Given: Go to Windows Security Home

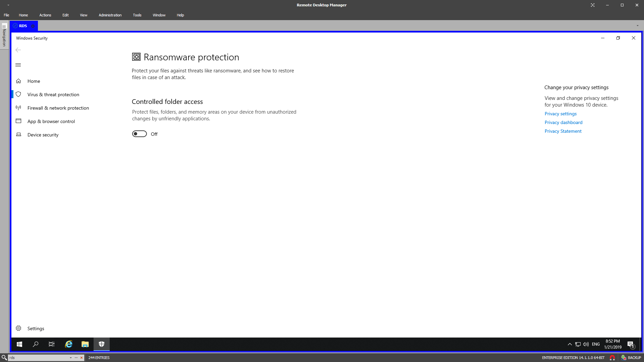Looking at the screenshot, I should [x=34, y=81].
